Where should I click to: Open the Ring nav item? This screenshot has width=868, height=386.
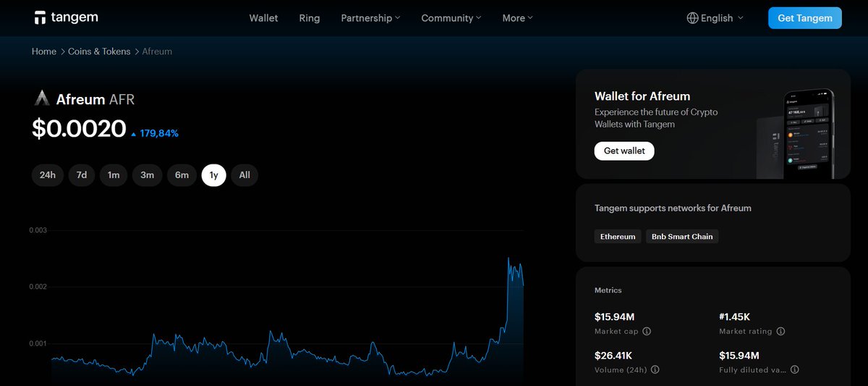(x=310, y=18)
